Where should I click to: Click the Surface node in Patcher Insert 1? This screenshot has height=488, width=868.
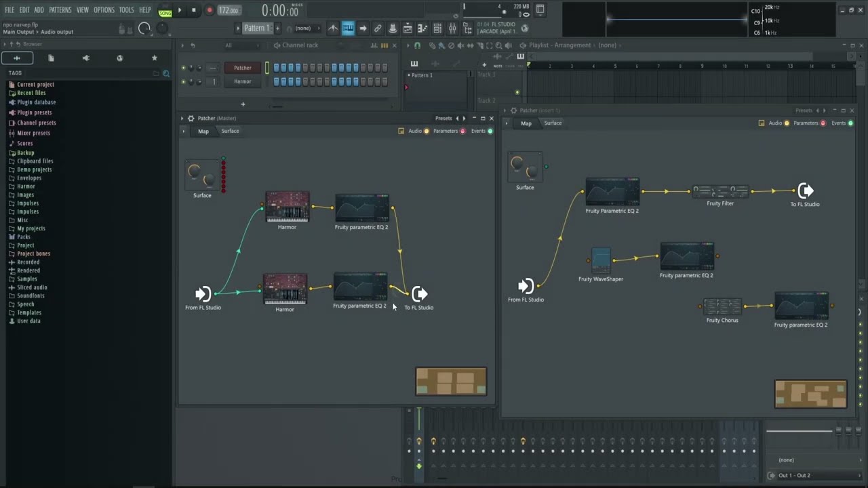point(525,167)
